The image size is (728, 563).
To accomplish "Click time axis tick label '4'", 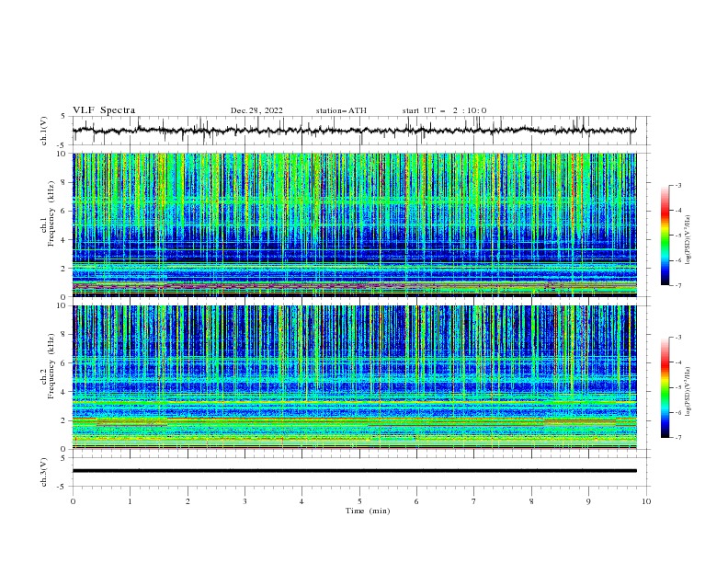I will point(302,501).
